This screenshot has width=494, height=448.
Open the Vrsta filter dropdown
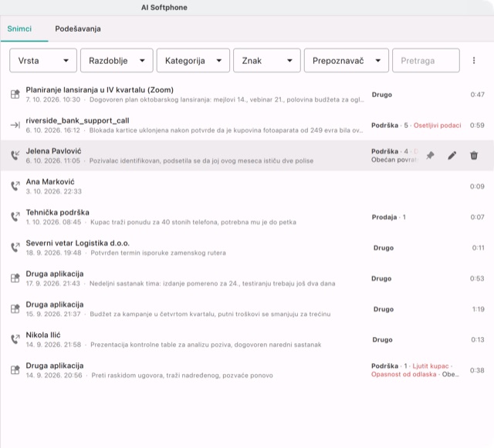pos(43,60)
